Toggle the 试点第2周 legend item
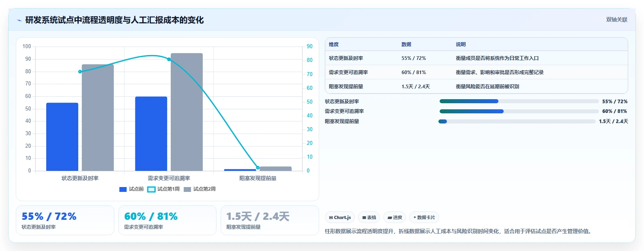 click(200, 189)
